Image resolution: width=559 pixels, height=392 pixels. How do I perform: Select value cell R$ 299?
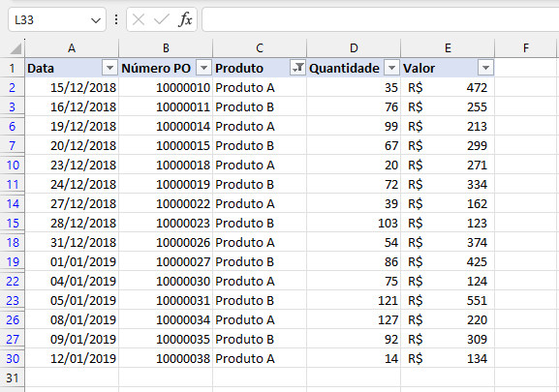click(x=448, y=145)
